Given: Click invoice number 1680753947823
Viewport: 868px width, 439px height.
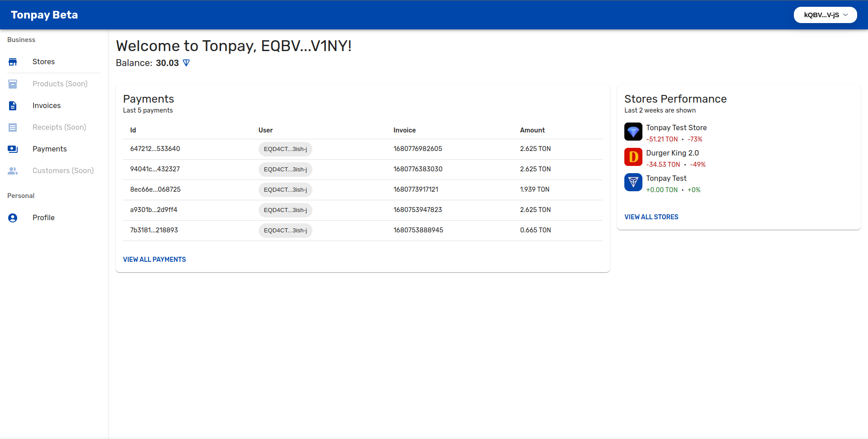Looking at the screenshot, I should [418, 210].
